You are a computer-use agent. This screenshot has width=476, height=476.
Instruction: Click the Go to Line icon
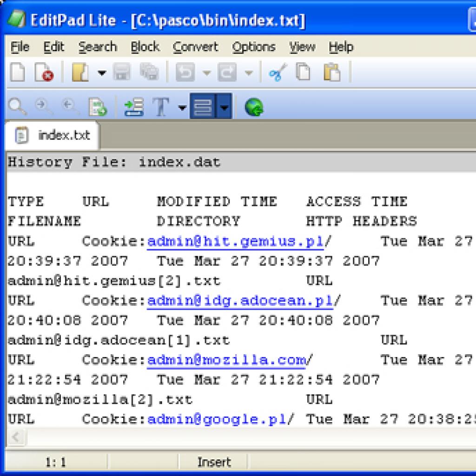(x=134, y=107)
